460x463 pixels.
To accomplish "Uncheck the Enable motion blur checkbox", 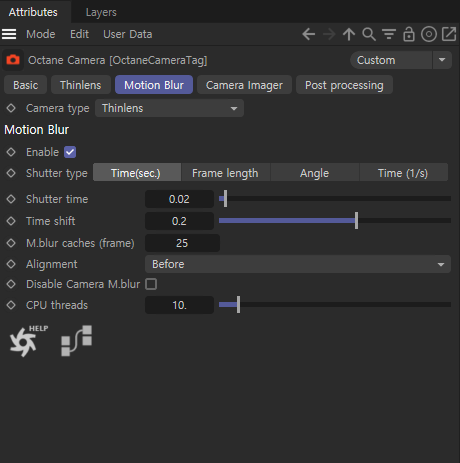I will pos(70,152).
